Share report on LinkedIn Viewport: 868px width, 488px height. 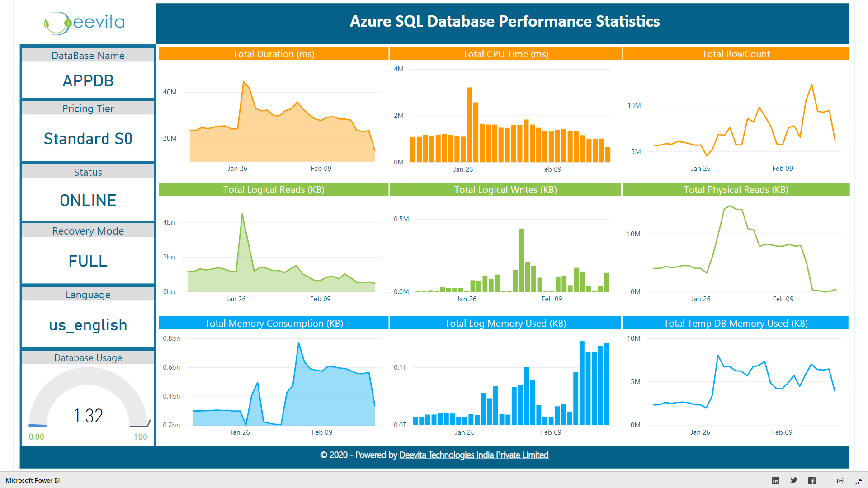pyautogui.click(x=776, y=480)
